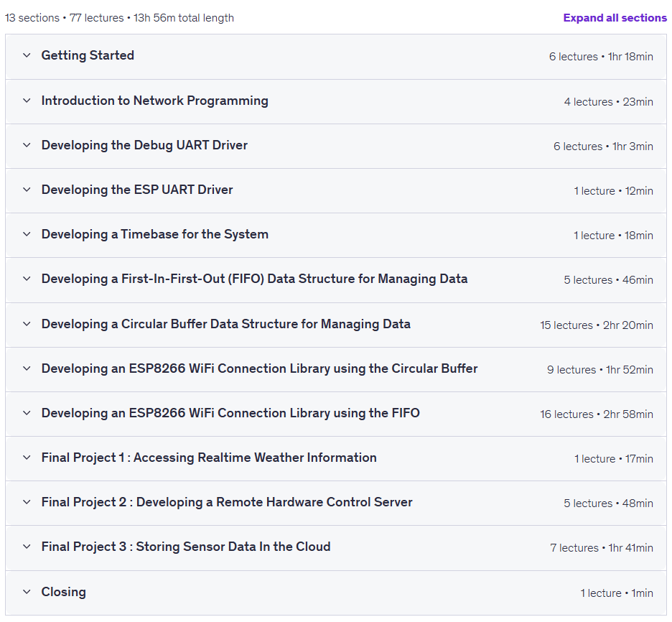Viewport: 672px width, 622px height.
Task: Expand Introduction to Network Programming chevron
Action: 27,101
